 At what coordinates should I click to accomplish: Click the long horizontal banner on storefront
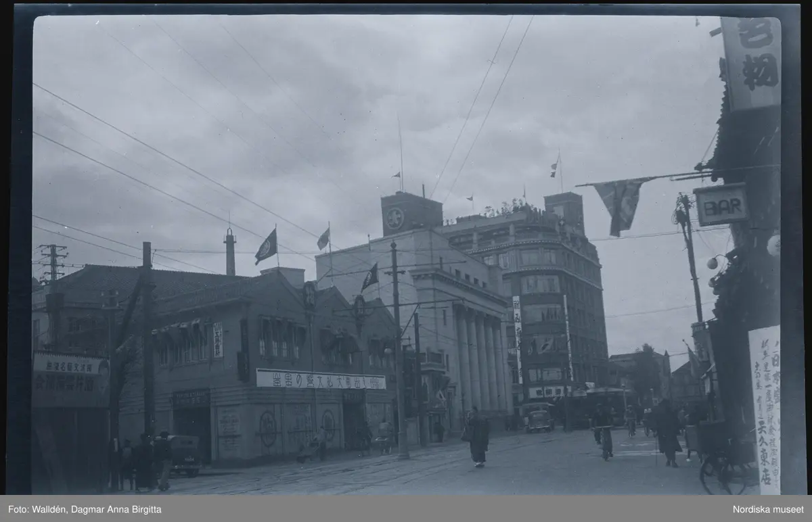click(x=320, y=379)
